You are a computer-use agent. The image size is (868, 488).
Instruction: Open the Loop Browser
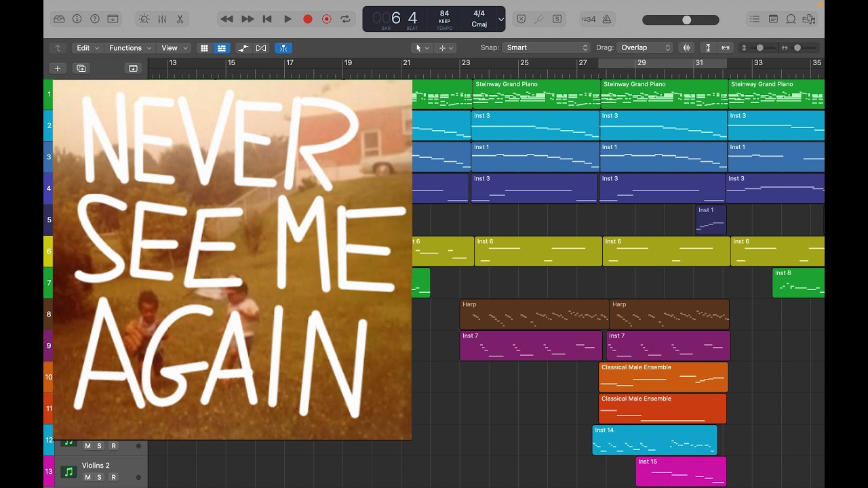791,19
